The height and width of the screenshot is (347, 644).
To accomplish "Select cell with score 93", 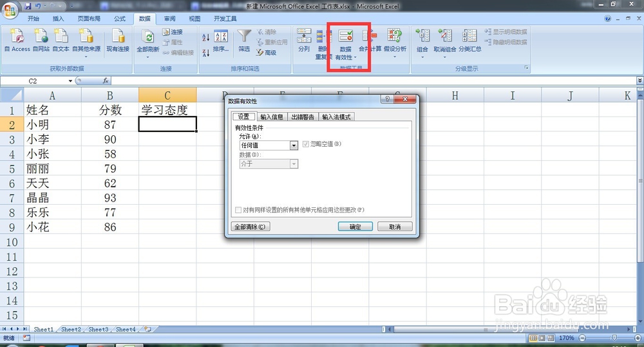I will [109, 198].
